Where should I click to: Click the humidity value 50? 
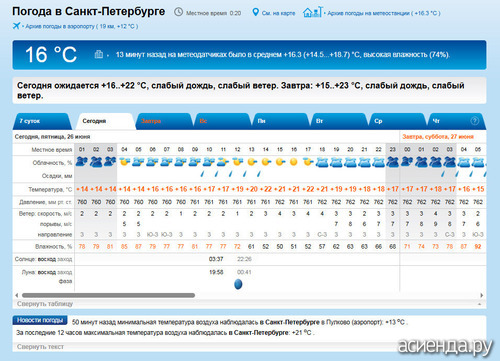click(x=280, y=247)
